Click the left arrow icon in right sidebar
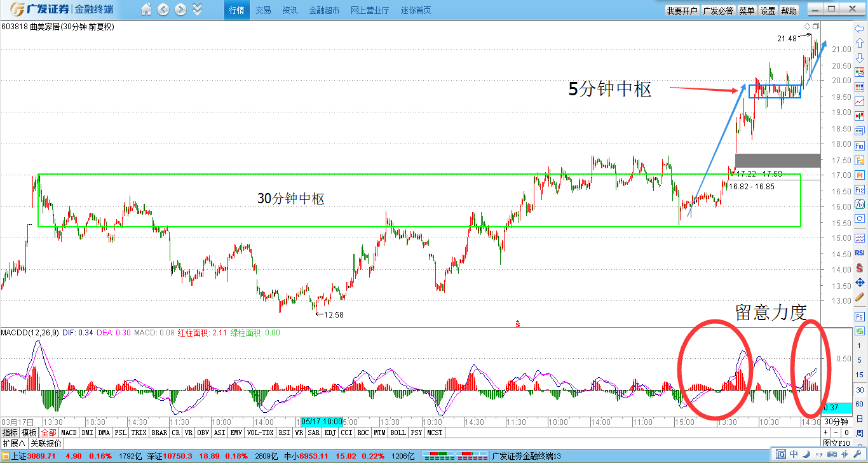Screen dimensions: 868x463 (x=860, y=29)
